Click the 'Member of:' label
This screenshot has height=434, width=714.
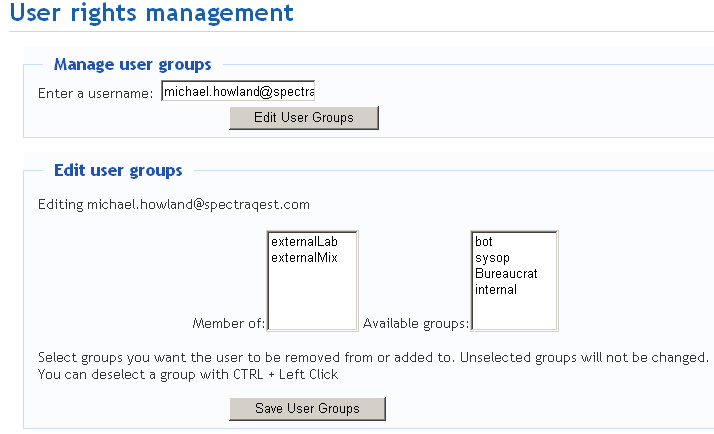[x=228, y=323]
